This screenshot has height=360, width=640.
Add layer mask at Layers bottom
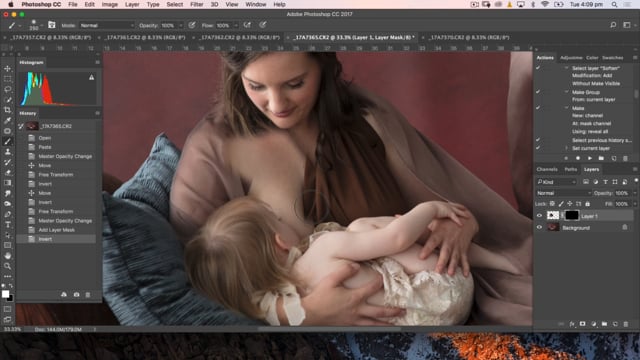(582, 324)
